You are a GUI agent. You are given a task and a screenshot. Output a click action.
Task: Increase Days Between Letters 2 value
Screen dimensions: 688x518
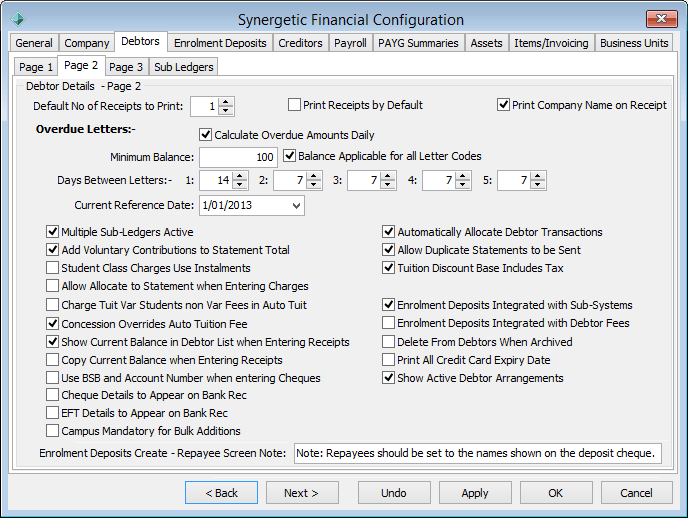tap(314, 176)
